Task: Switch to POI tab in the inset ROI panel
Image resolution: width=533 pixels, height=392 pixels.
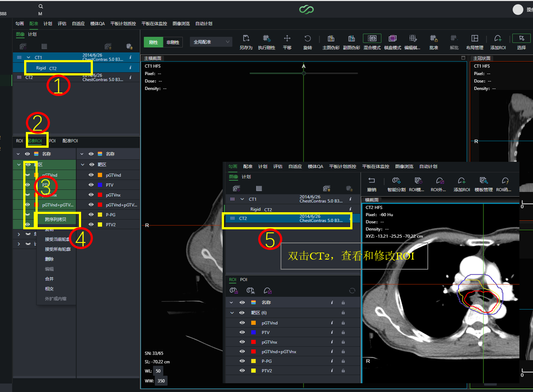Action: 244,279
